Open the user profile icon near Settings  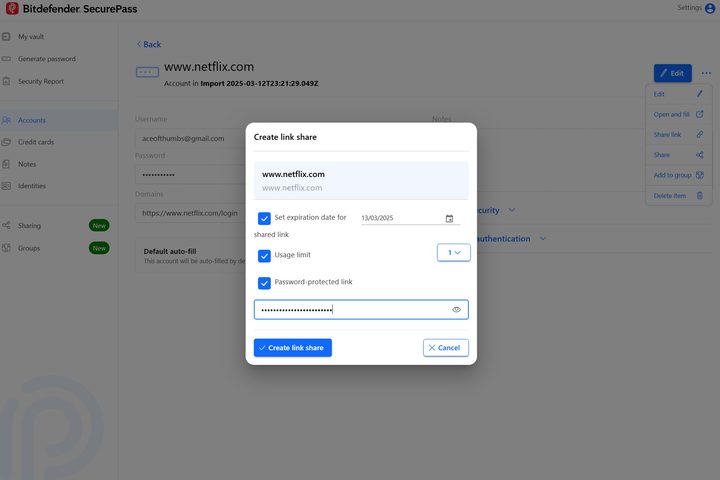[x=710, y=8]
